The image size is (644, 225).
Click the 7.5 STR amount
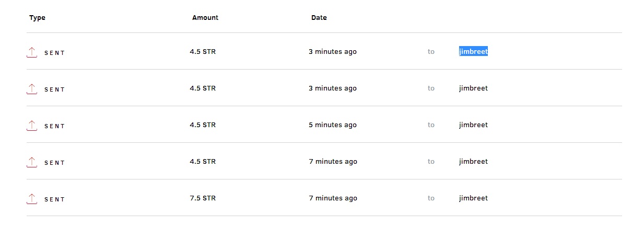tap(203, 198)
